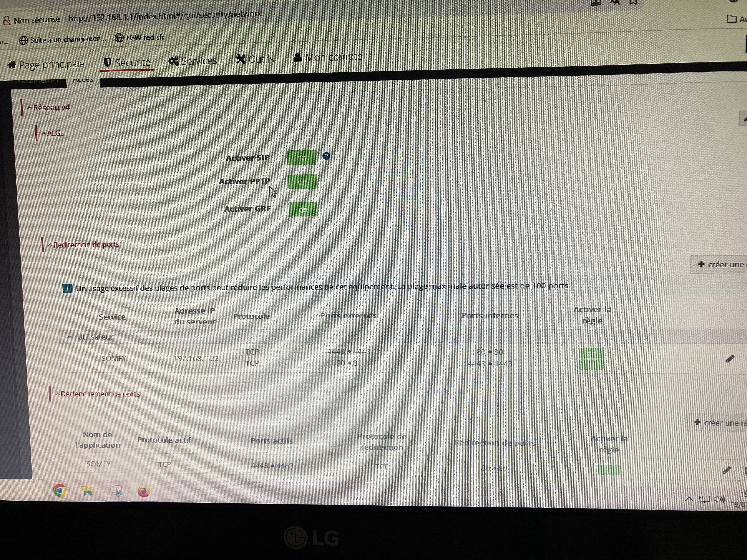Toggle the Activer SIP switch

[302, 158]
